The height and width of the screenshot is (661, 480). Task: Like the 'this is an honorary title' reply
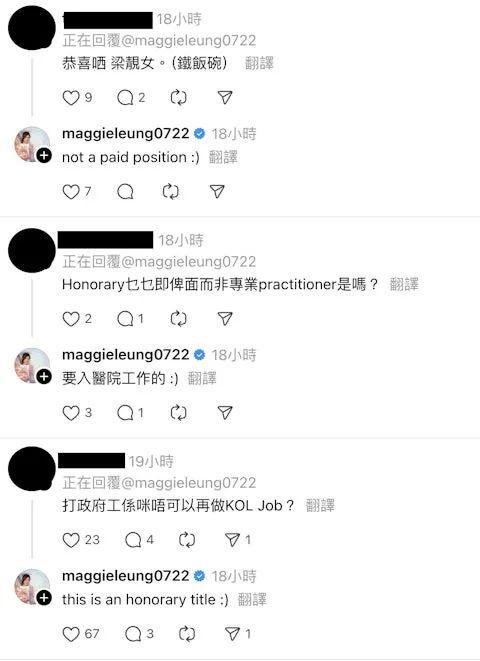pyautogui.click(x=71, y=634)
